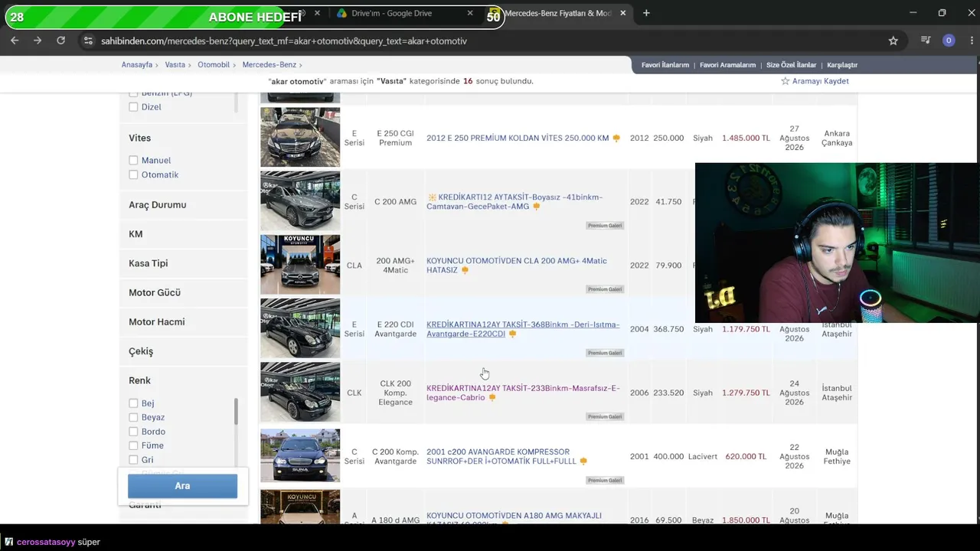980x551 pixels.
Task: Check the Otomatik transmission filter
Action: coord(133,175)
